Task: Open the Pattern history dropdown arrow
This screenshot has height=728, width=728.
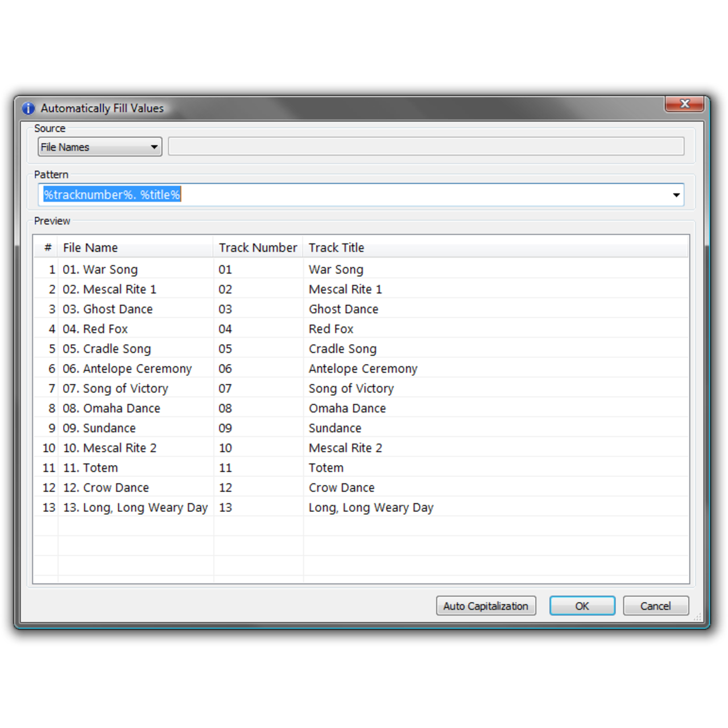Action: point(676,195)
